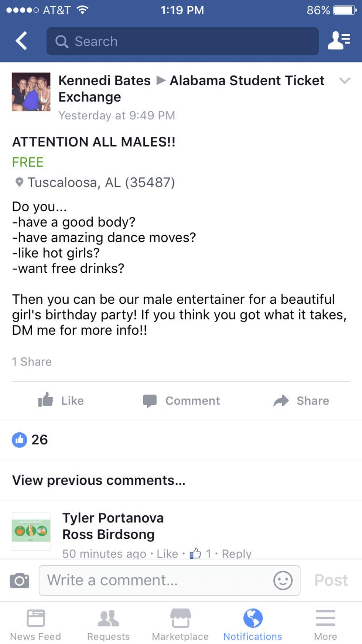This screenshot has width=362, height=644.
Task: Open the More menu tab
Action: pos(325,624)
